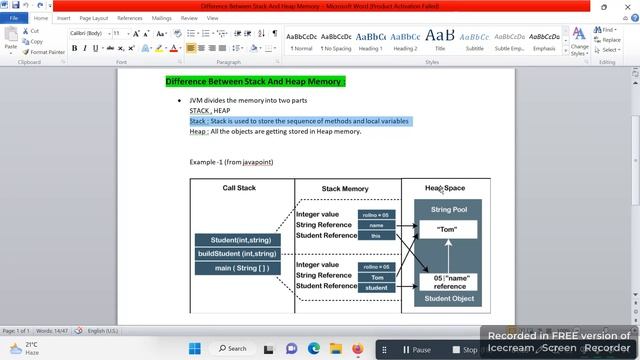Open the font name dropdown
The height and width of the screenshot is (360, 640).
[109, 33]
